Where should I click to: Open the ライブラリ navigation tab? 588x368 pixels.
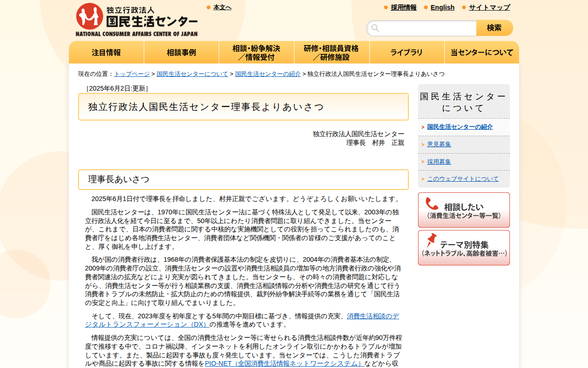coord(407,52)
